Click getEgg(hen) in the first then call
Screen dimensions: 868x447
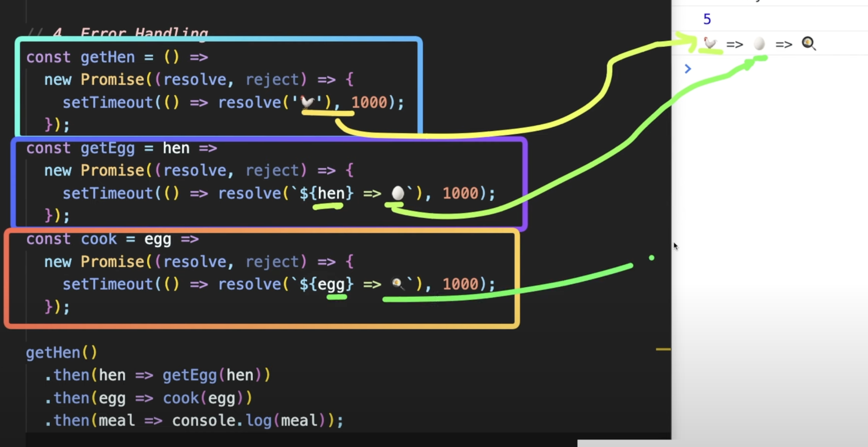click(212, 375)
